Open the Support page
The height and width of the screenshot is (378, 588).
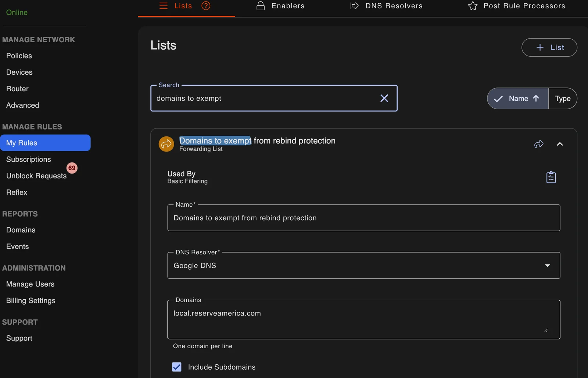coord(19,338)
